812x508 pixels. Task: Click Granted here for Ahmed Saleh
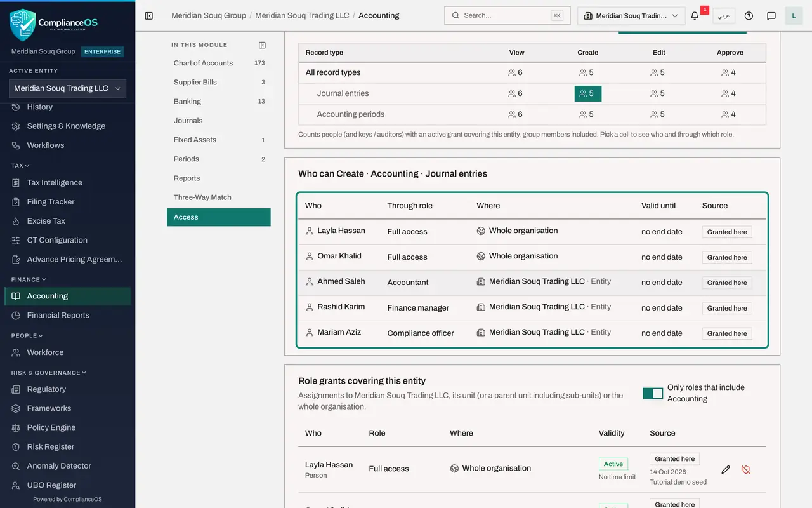click(727, 283)
